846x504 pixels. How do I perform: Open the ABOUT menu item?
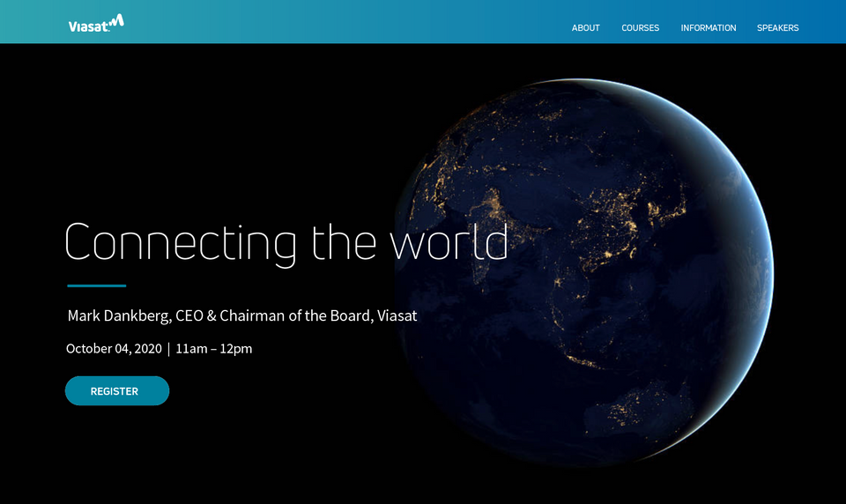coord(585,28)
